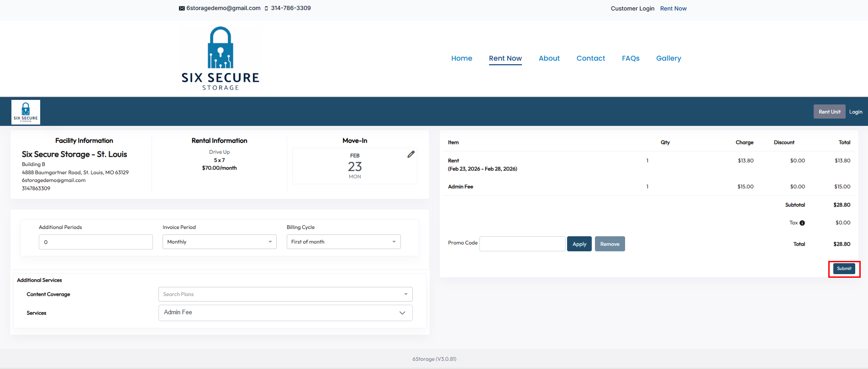Click the small Six Secure logo in blue bar
The image size is (868, 369).
26,112
